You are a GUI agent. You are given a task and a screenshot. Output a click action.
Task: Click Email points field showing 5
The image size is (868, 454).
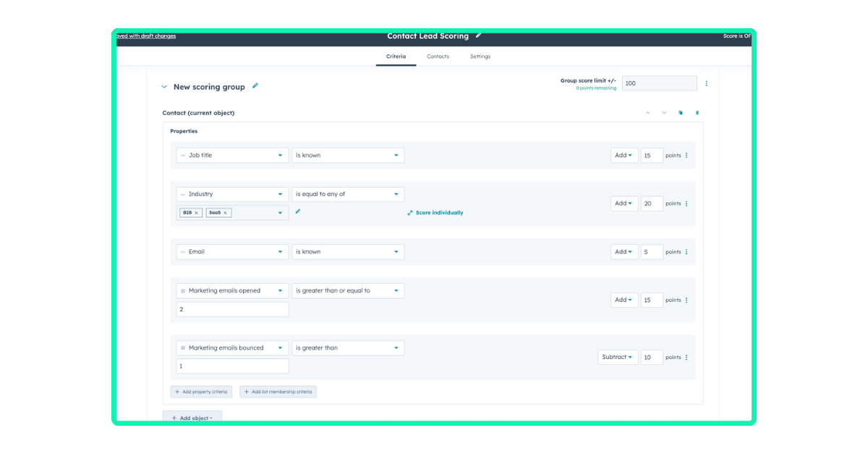(652, 252)
